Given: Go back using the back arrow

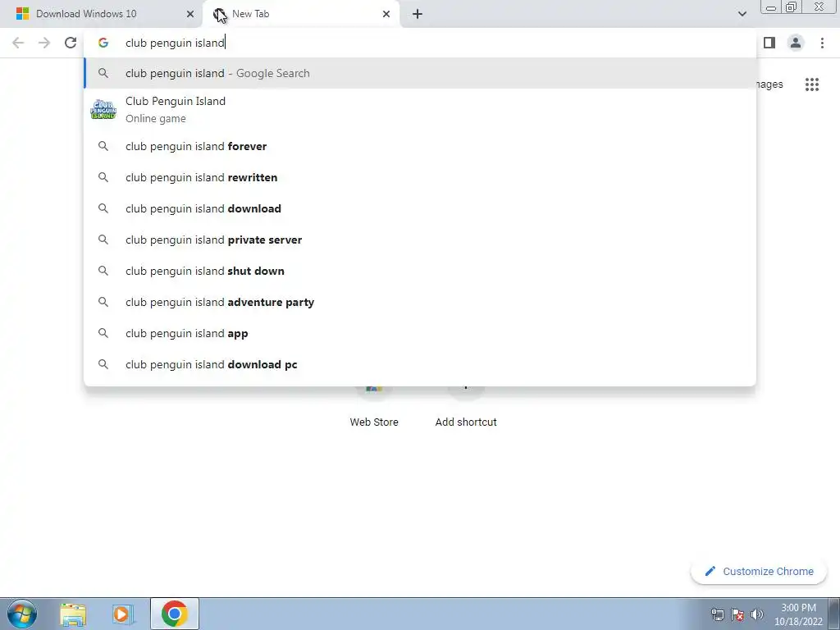Looking at the screenshot, I should click(18, 43).
